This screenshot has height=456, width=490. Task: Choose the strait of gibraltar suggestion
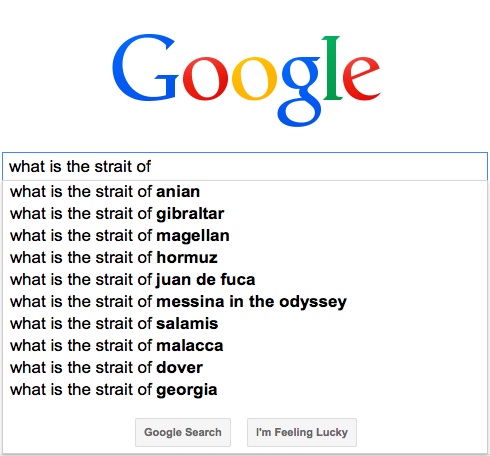click(245, 214)
